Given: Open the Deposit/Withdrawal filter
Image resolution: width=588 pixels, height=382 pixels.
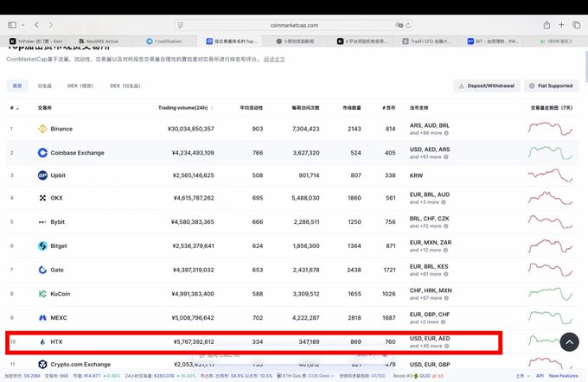Looking at the screenshot, I should (x=487, y=86).
